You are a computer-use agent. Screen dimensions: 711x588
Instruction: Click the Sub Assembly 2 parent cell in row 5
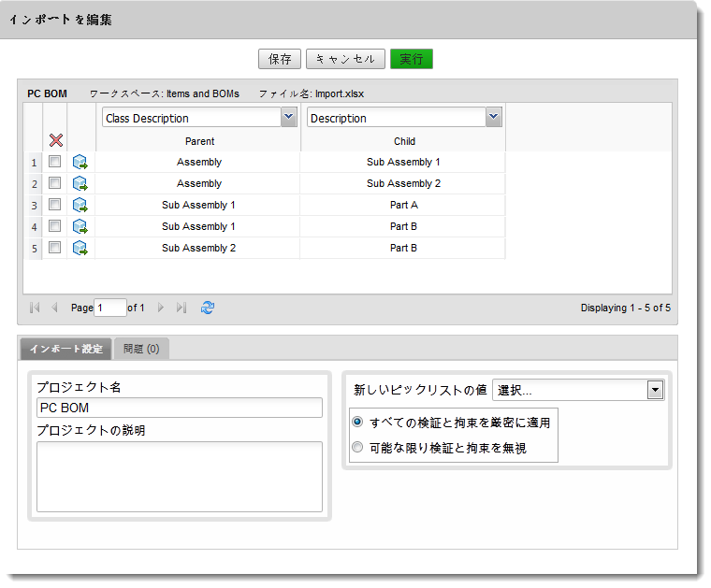pos(198,248)
